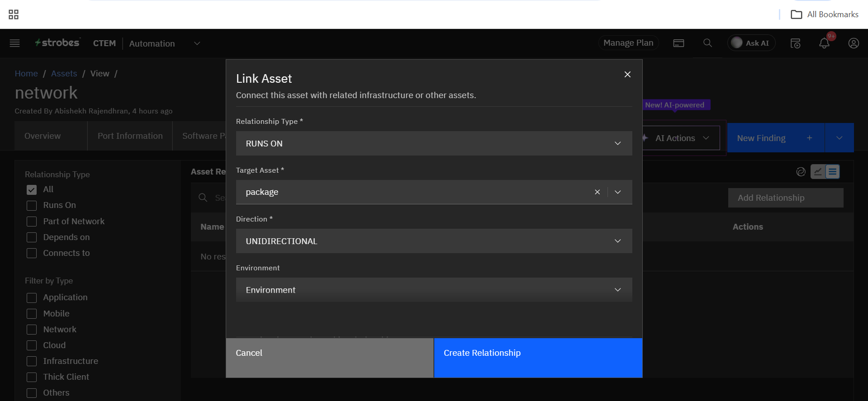868x401 pixels.
Task: Close the Link Asset dialog
Action: pyautogui.click(x=627, y=75)
